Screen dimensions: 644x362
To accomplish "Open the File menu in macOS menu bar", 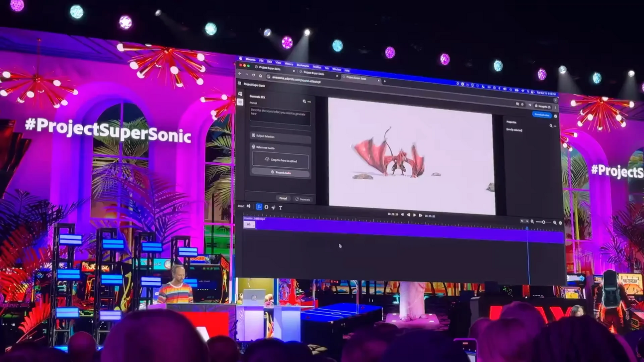I will point(261,61).
